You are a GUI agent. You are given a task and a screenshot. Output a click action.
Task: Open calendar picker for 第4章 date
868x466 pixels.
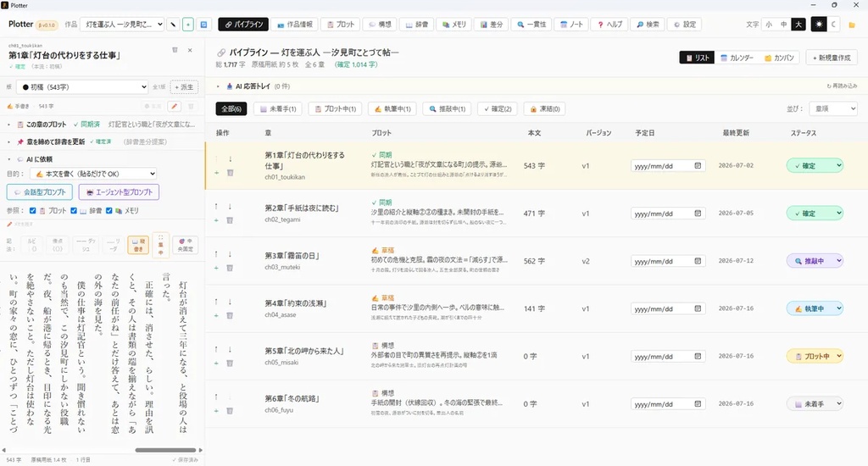(698, 308)
